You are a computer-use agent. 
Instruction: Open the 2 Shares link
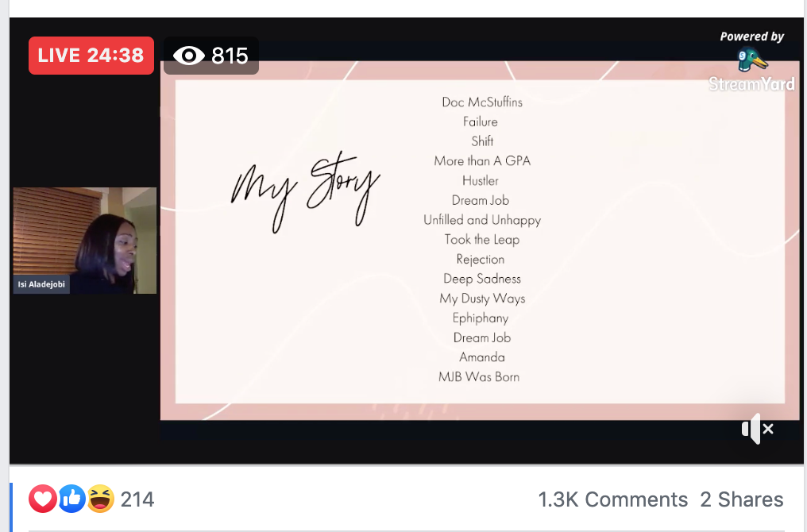pyautogui.click(x=742, y=499)
